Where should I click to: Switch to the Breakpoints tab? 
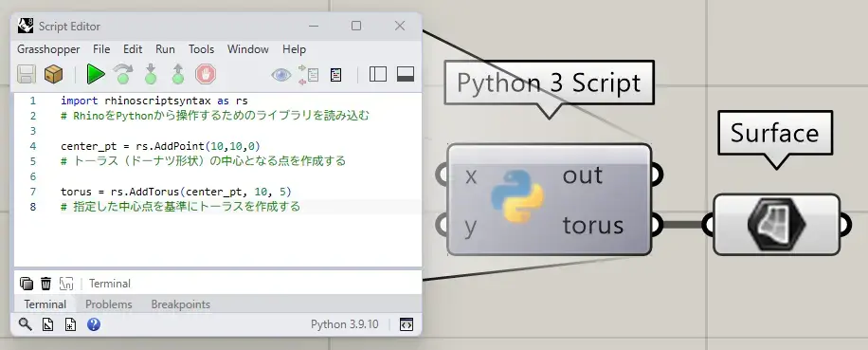pos(180,304)
